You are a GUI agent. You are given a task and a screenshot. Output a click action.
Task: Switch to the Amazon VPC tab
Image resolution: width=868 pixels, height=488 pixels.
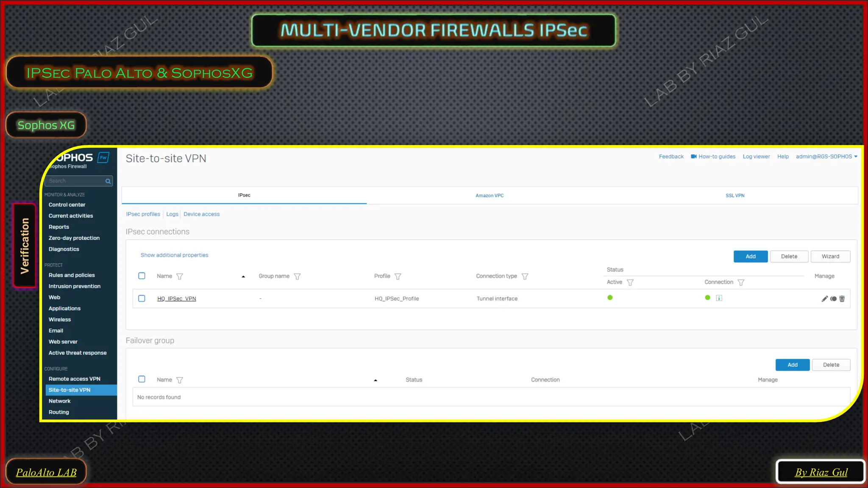[490, 195]
